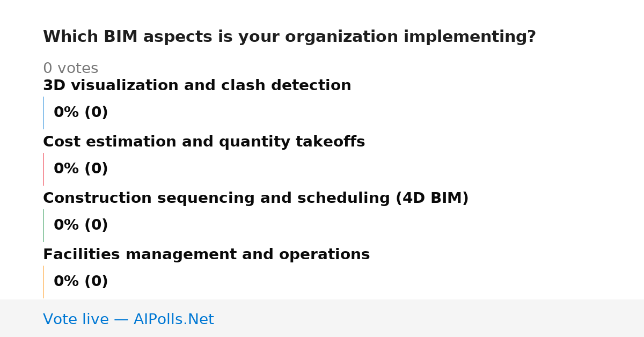This screenshot has width=644, height=337.
Task: Click the 0% (0) result under 3D visualization
Action: (81, 113)
